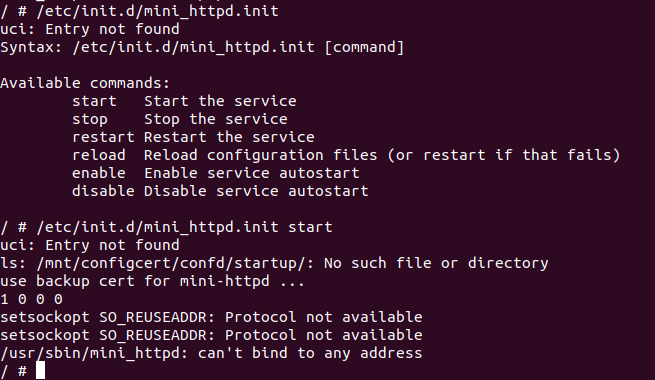Click the second setsockopt SO_REUSEADDR error line
Image resolution: width=655 pixels, height=380 pixels.
[211, 335]
